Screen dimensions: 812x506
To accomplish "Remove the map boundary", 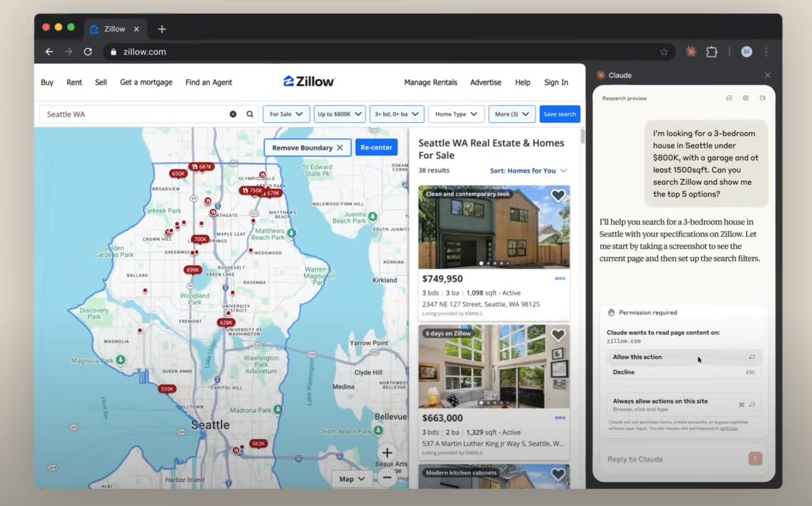I will 307,147.
